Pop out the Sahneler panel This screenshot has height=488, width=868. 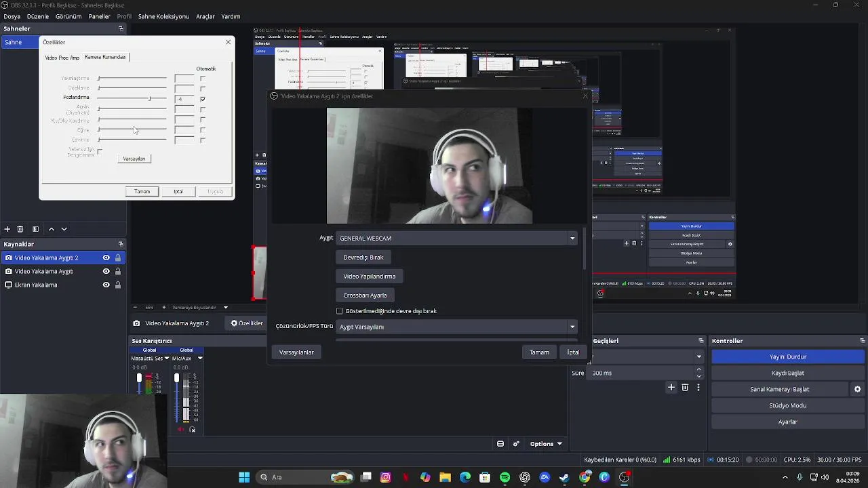pos(121,28)
